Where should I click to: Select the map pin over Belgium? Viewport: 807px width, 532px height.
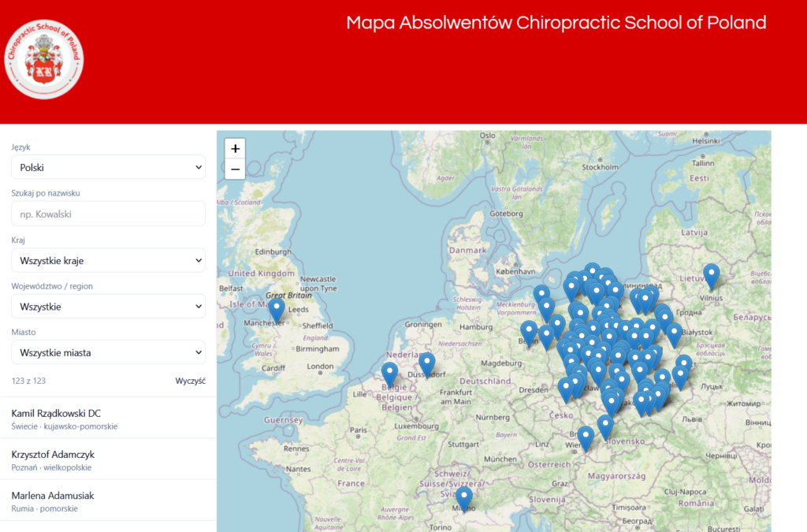point(389,375)
